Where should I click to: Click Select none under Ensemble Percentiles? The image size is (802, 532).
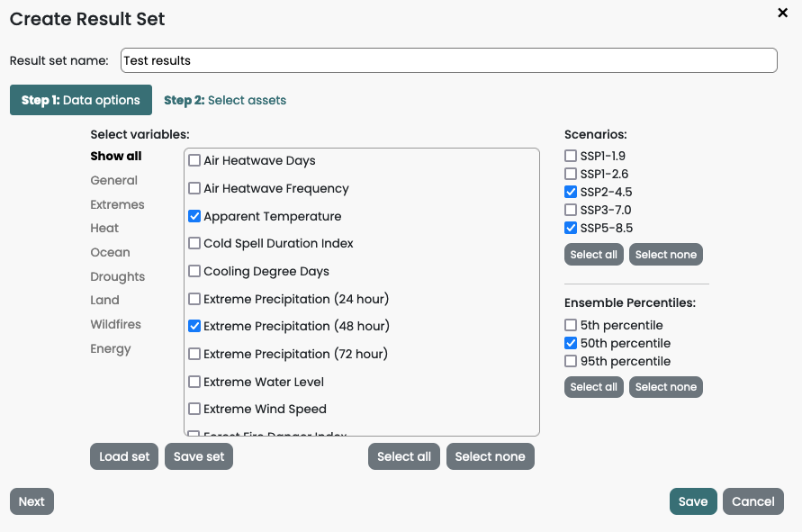[x=666, y=387]
